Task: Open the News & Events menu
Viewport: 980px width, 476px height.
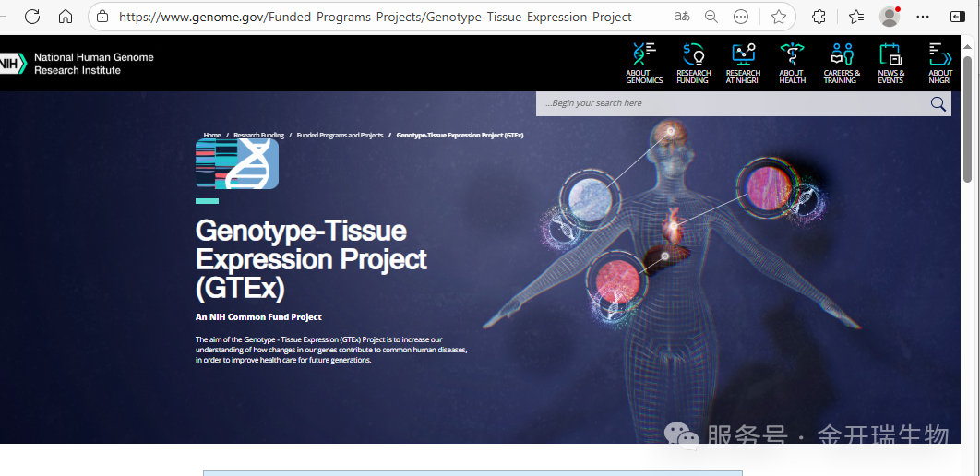Action: pos(890,63)
